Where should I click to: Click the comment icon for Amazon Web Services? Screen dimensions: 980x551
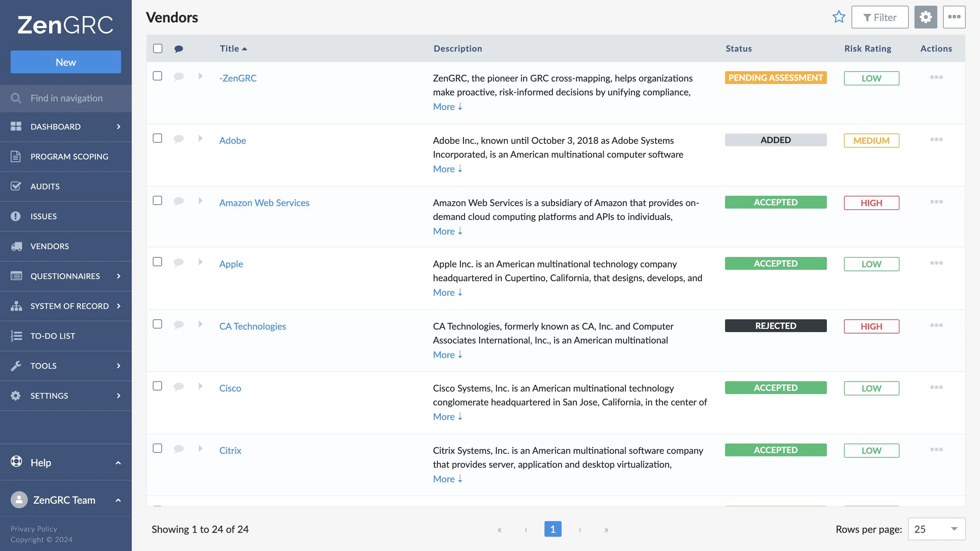178,201
